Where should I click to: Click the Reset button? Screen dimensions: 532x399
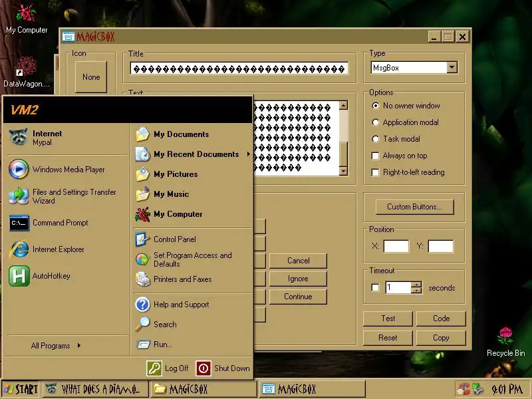coord(388,338)
